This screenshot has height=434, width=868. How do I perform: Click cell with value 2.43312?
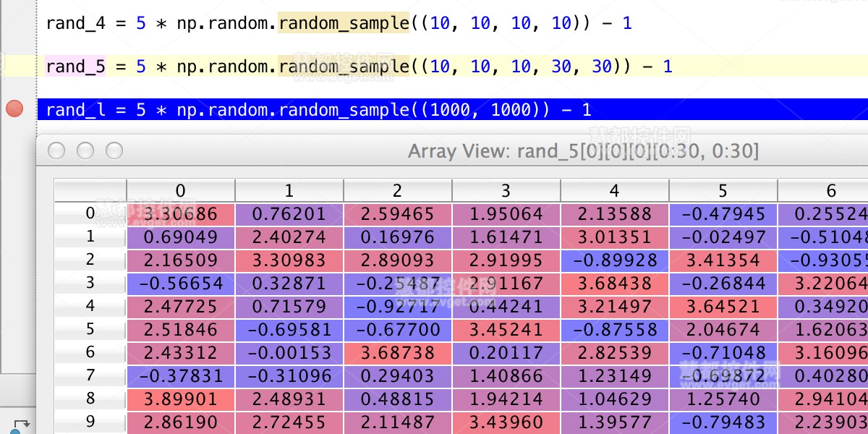point(181,353)
